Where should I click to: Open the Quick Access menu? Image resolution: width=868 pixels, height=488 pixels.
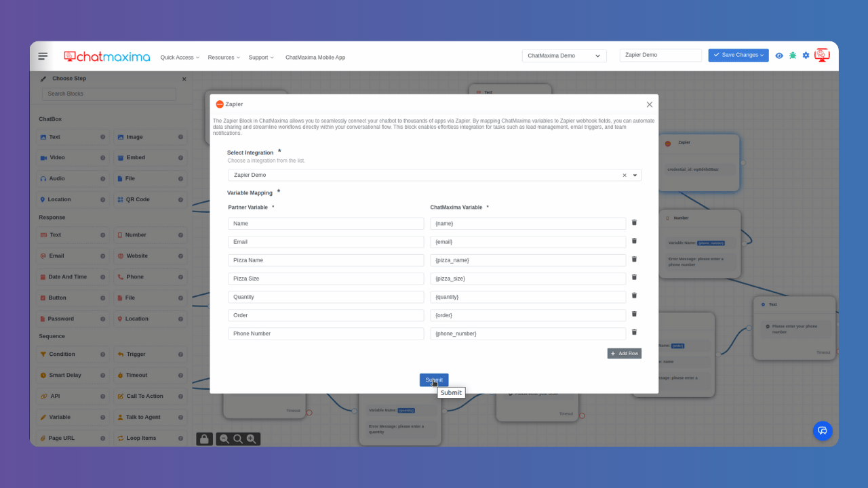(x=180, y=58)
